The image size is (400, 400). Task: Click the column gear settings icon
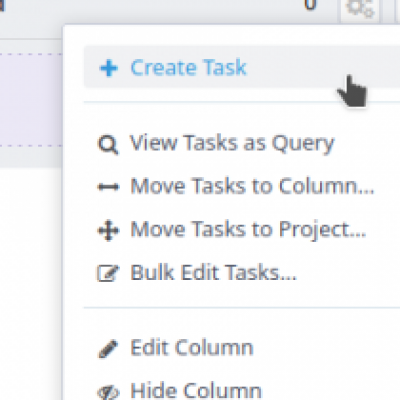tap(360, 8)
